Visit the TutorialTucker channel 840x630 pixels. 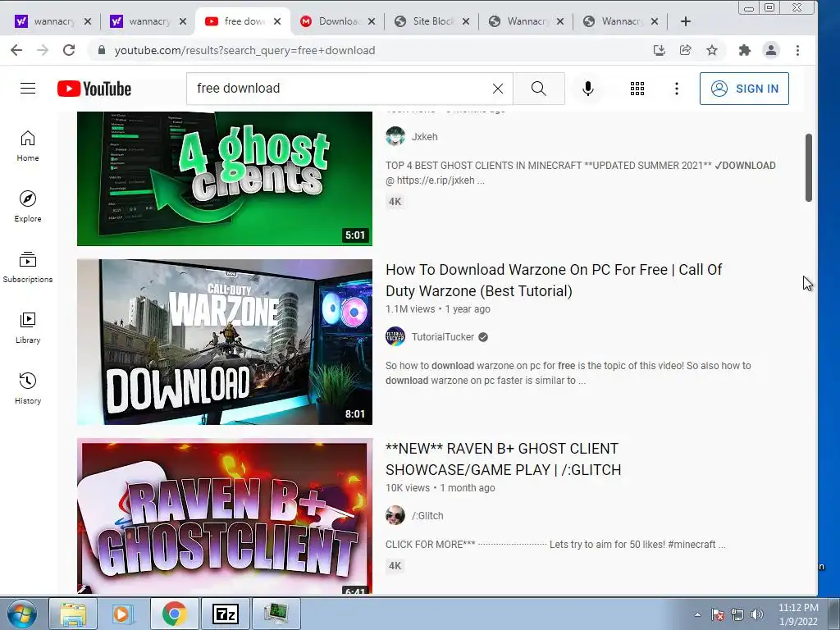tap(442, 337)
